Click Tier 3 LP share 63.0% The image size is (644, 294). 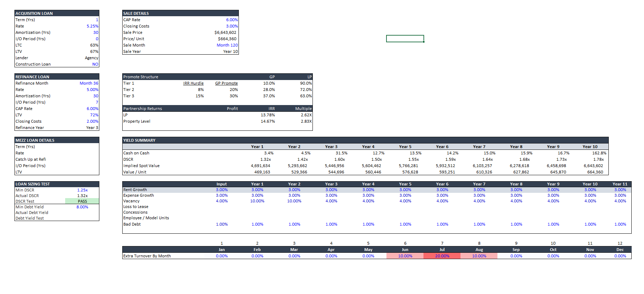[306, 96]
